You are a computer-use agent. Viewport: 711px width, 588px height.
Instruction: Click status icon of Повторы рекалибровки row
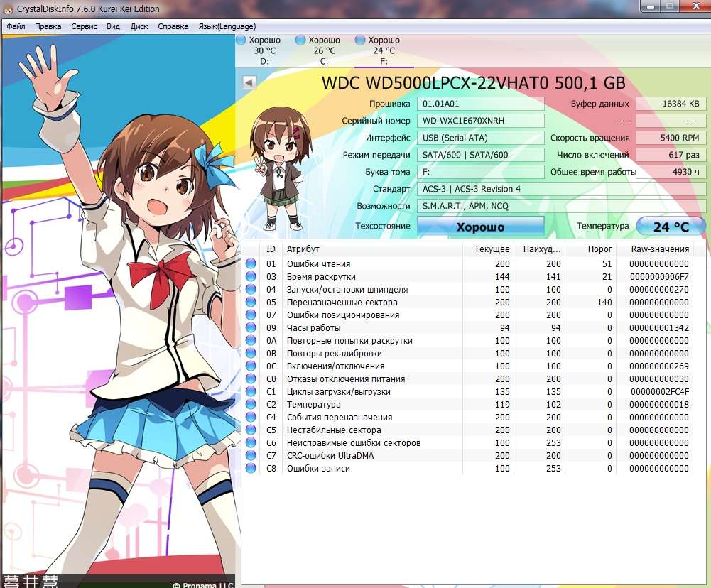pyautogui.click(x=251, y=353)
